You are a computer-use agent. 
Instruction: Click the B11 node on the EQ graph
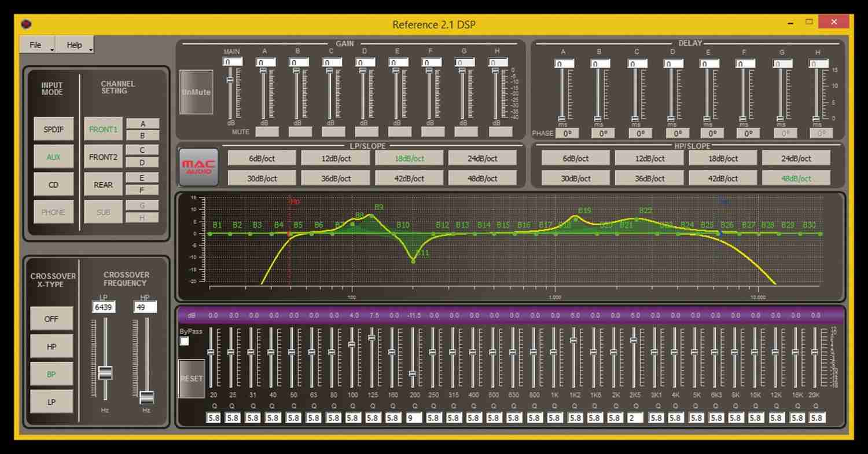413,262
